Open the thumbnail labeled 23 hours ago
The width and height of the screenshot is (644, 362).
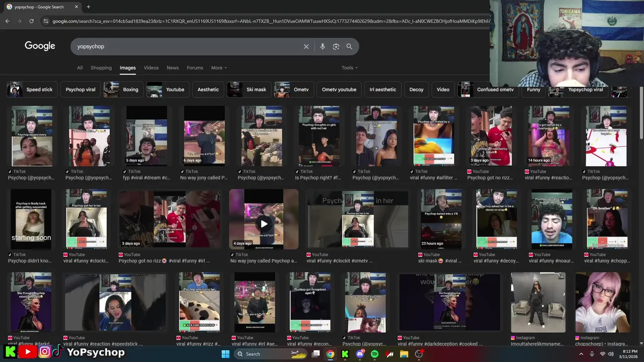[441, 219]
